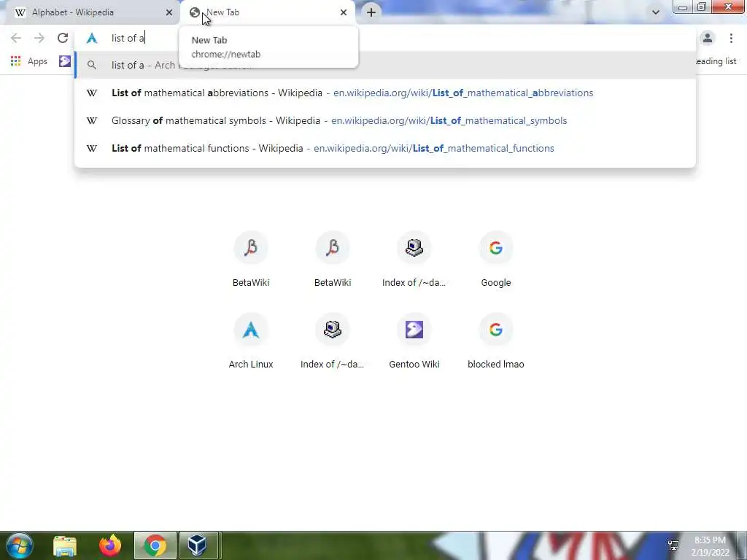The image size is (747, 560).
Task: Choose Glossary of mathematical symbols suggestion
Action: click(385, 120)
